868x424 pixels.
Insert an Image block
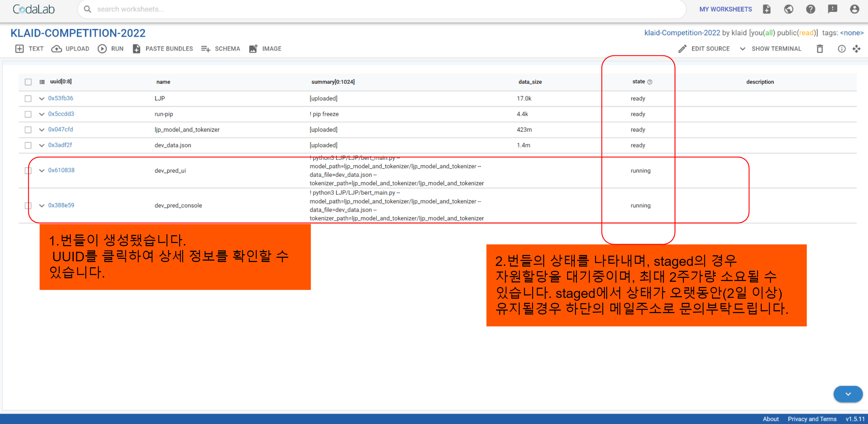point(265,49)
